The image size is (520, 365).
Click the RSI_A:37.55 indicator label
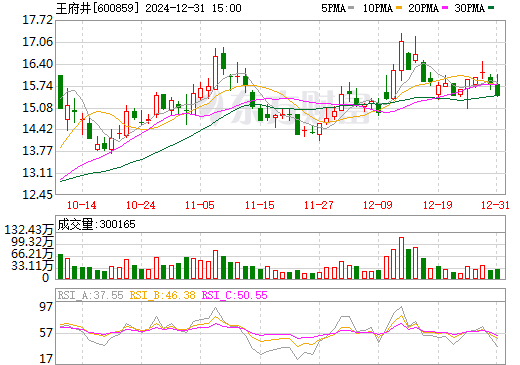coord(90,295)
